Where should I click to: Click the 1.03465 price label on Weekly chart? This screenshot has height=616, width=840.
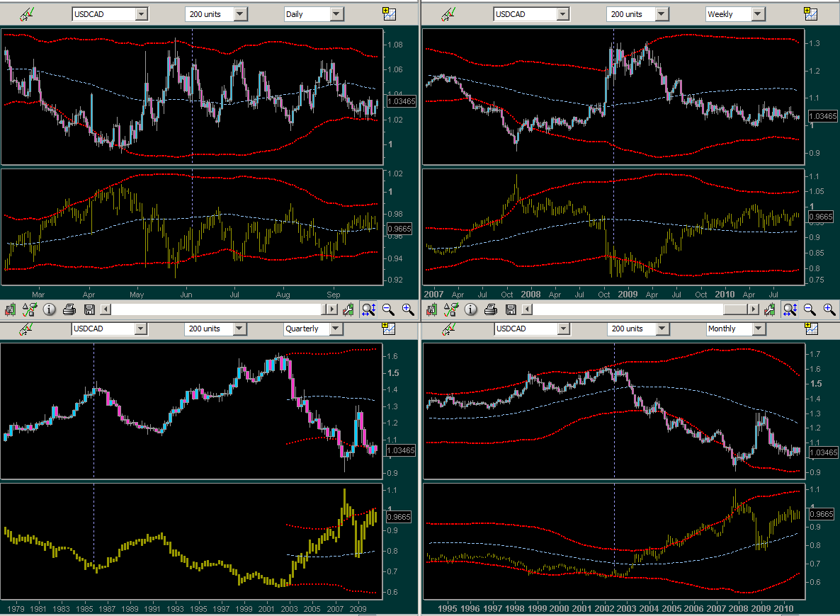(823, 116)
